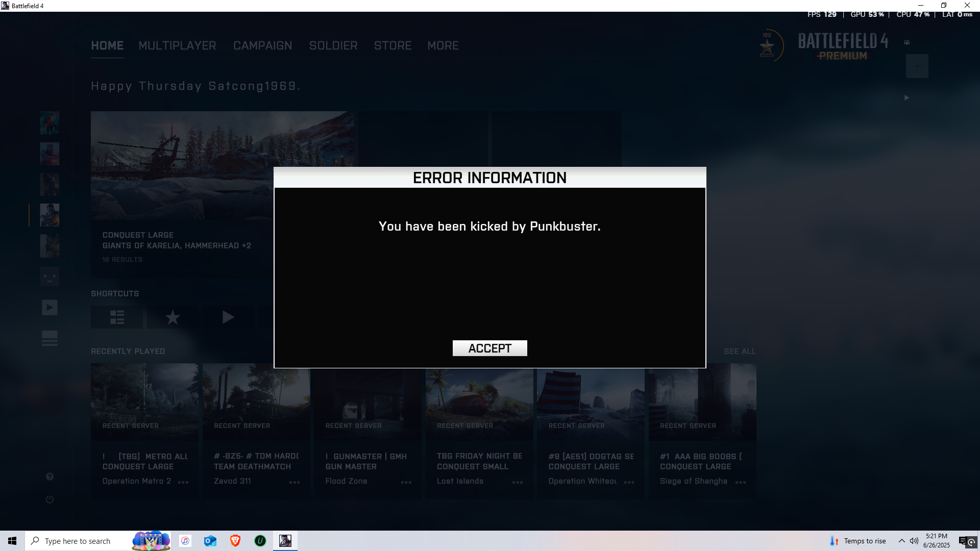The width and height of the screenshot is (980, 551).
Task: Open the Temps to rise weather widget
Action: coord(858,541)
